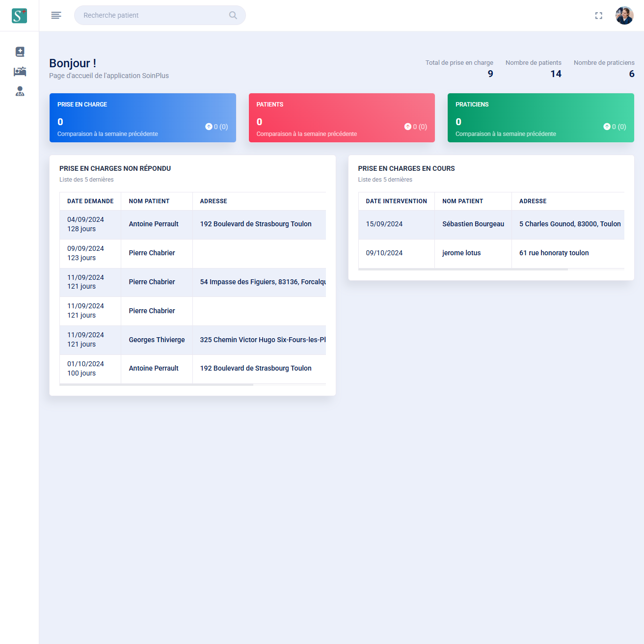The height and width of the screenshot is (644, 644).
Task: Click the non répondu table horizontal scrollbar
Action: click(156, 385)
